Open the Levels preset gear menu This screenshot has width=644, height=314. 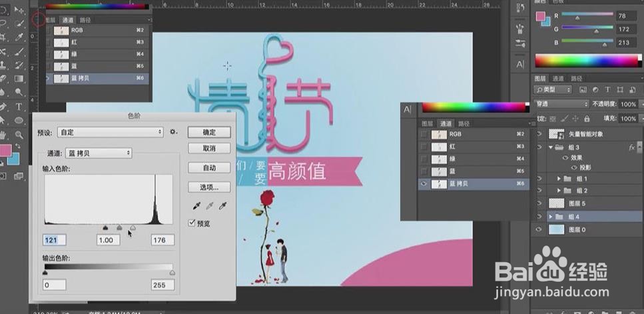point(174,132)
